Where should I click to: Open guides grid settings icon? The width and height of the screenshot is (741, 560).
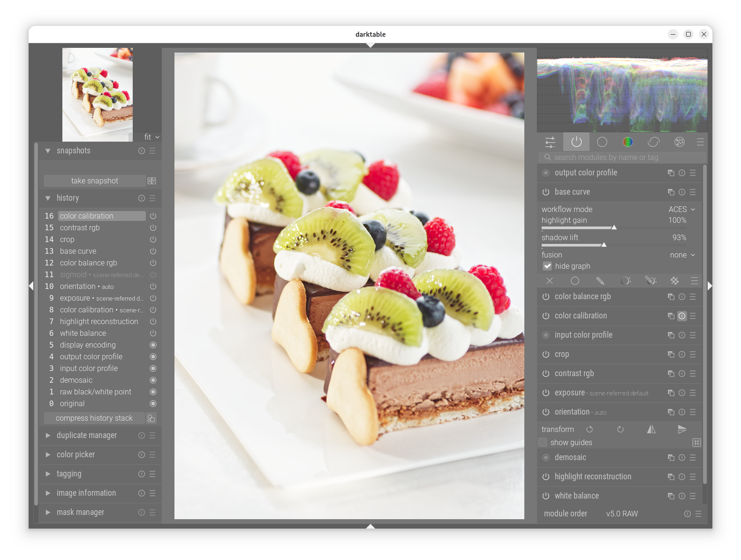[x=697, y=443]
